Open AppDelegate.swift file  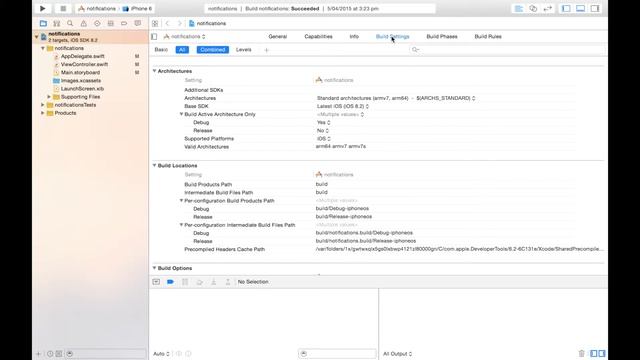[82, 56]
